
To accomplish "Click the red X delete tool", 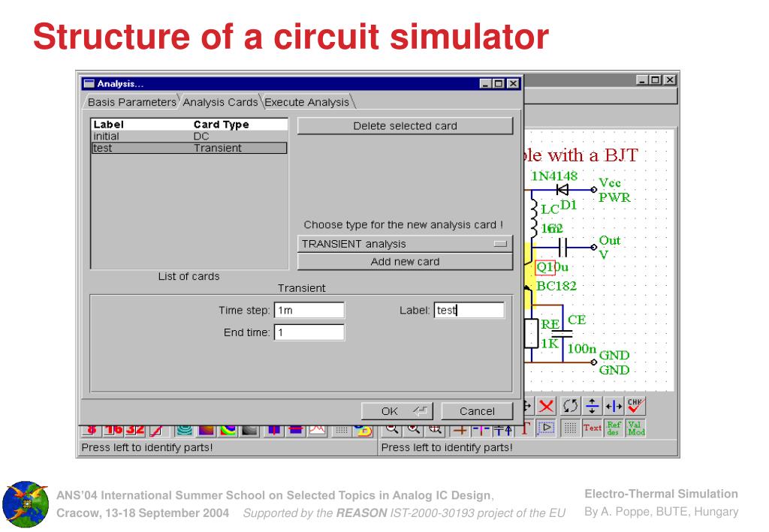I will [546, 406].
